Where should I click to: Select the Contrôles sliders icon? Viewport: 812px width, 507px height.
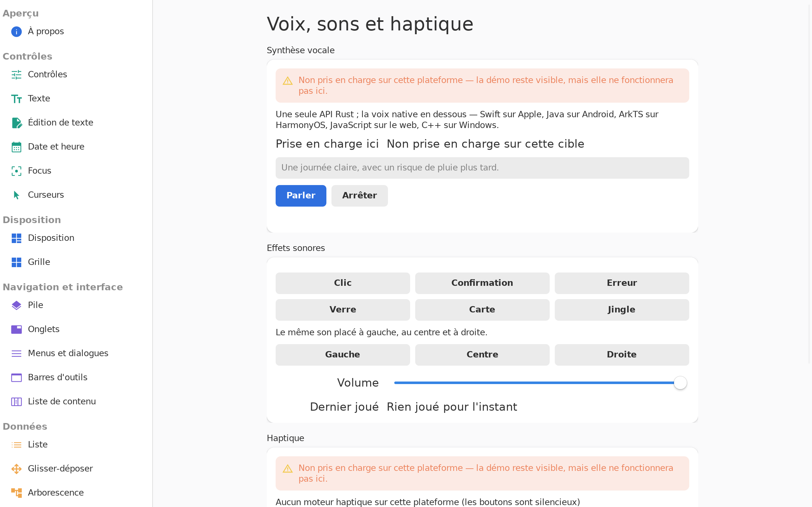16,74
